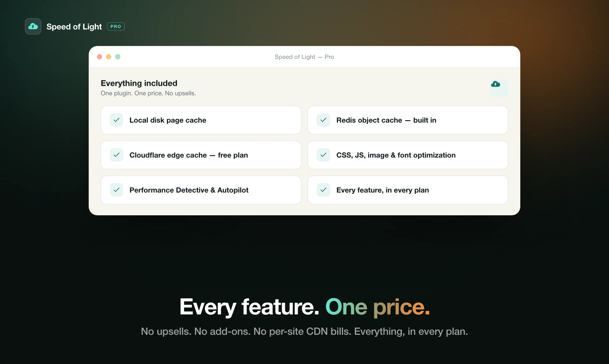Viewport: 609px width, 364px height.
Task: Open the Cloudflare edge cache — free plan card
Action: 201,155
